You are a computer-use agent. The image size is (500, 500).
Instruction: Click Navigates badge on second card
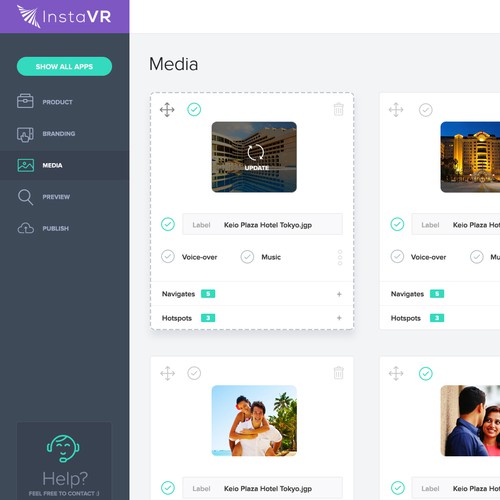point(437,294)
